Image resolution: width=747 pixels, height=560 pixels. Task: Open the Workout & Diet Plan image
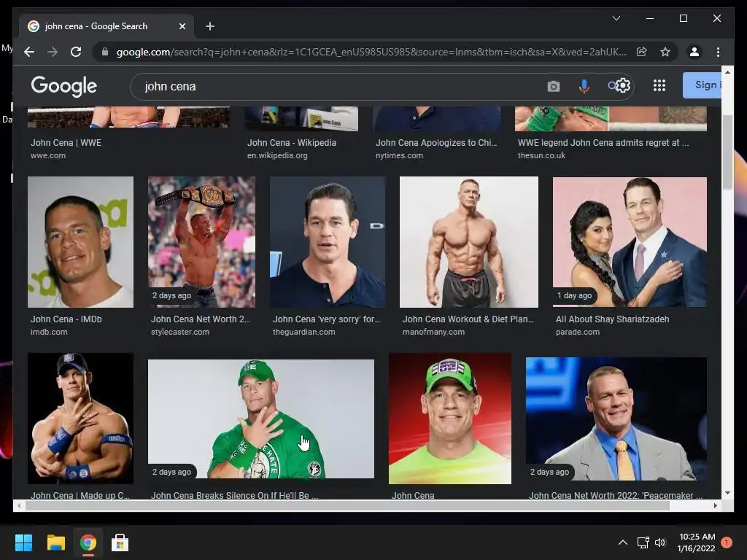point(469,242)
